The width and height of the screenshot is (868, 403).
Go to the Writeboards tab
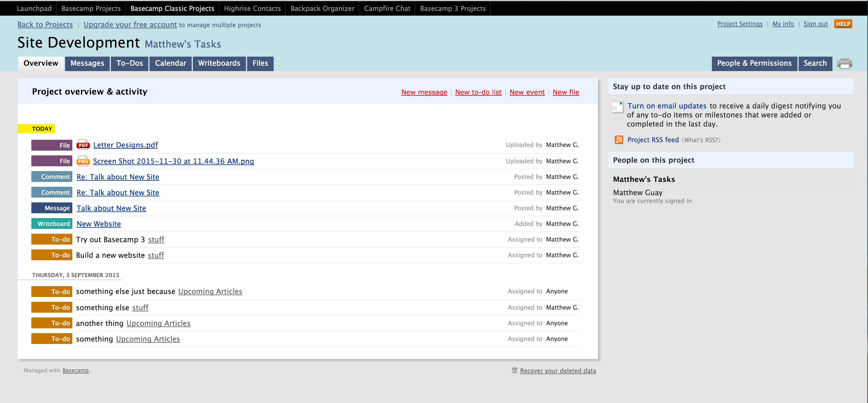pos(219,63)
